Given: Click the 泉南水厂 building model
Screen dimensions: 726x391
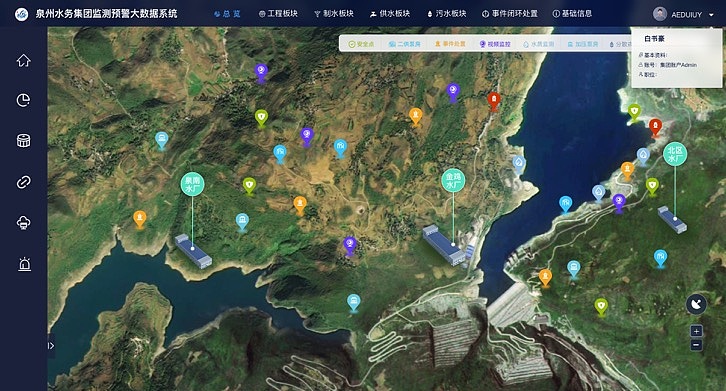Looking at the screenshot, I should [x=194, y=251].
